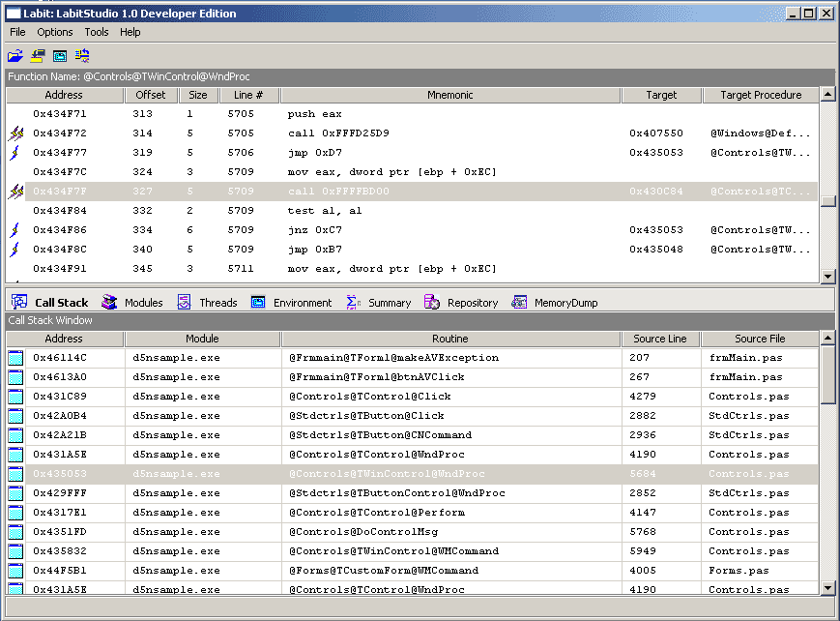
Task: Sort call stack by Source Line header
Action: click(660, 339)
